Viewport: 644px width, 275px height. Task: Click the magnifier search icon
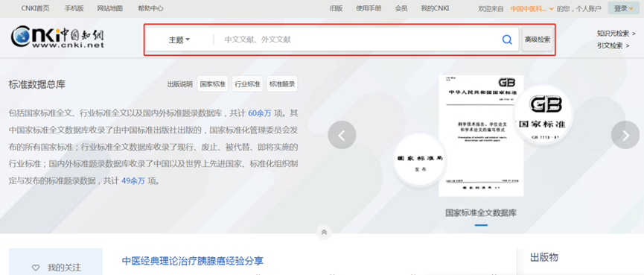click(x=507, y=39)
